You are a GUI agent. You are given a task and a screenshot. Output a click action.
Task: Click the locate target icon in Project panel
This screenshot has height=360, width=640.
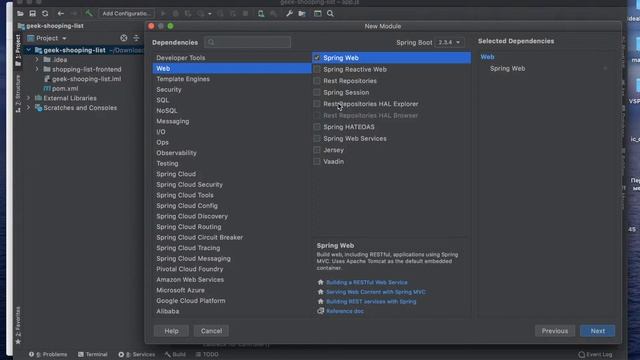(124, 38)
